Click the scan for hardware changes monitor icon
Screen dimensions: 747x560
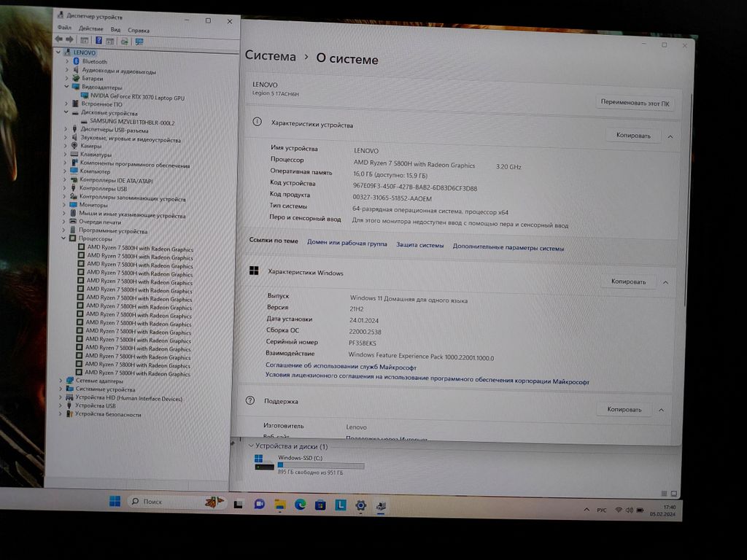pos(139,41)
